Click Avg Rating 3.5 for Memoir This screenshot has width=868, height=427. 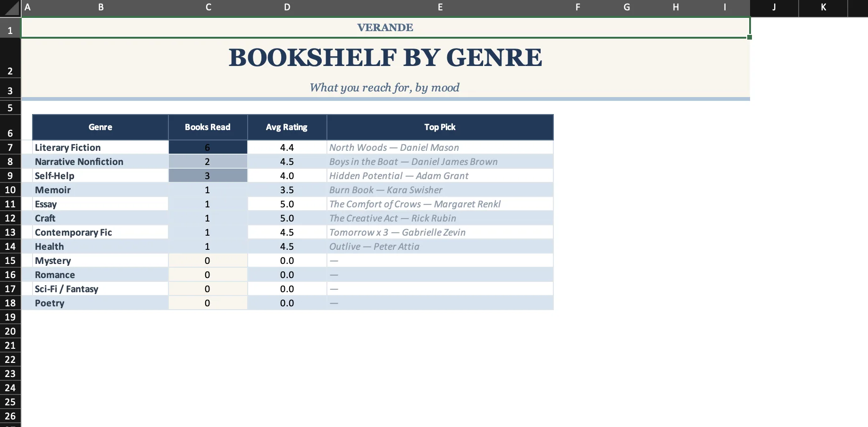click(287, 190)
